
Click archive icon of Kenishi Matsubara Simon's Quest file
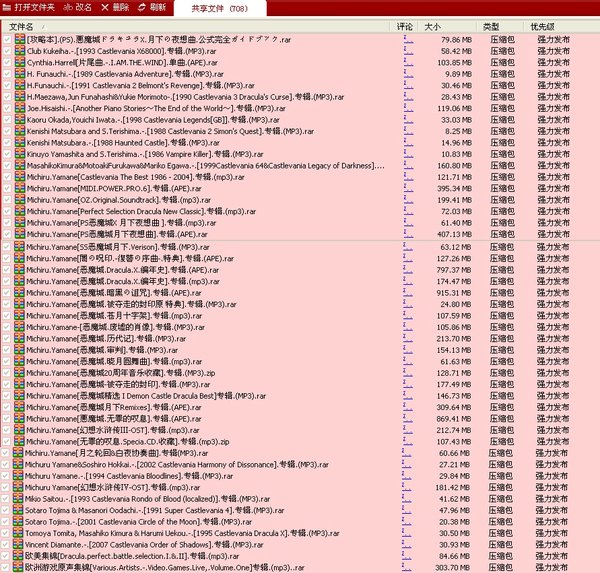[x=20, y=131]
